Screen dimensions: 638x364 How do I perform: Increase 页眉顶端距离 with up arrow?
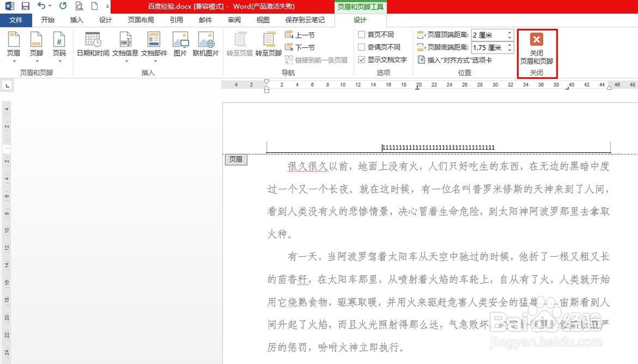509,33
